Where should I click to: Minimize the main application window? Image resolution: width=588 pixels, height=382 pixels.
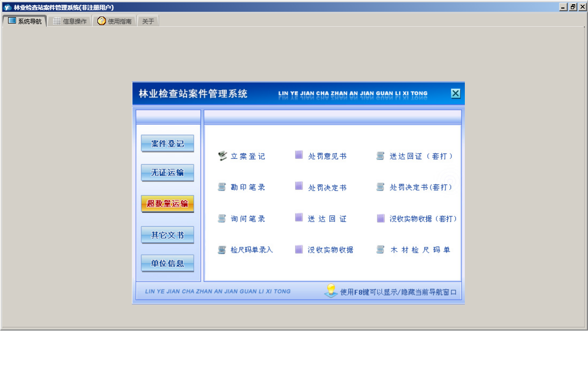(x=563, y=7)
